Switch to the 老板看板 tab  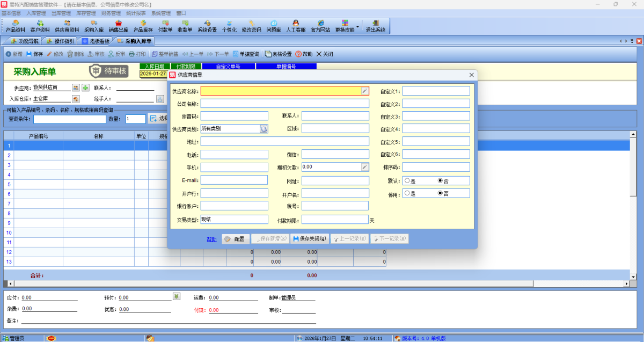[x=96, y=41]
